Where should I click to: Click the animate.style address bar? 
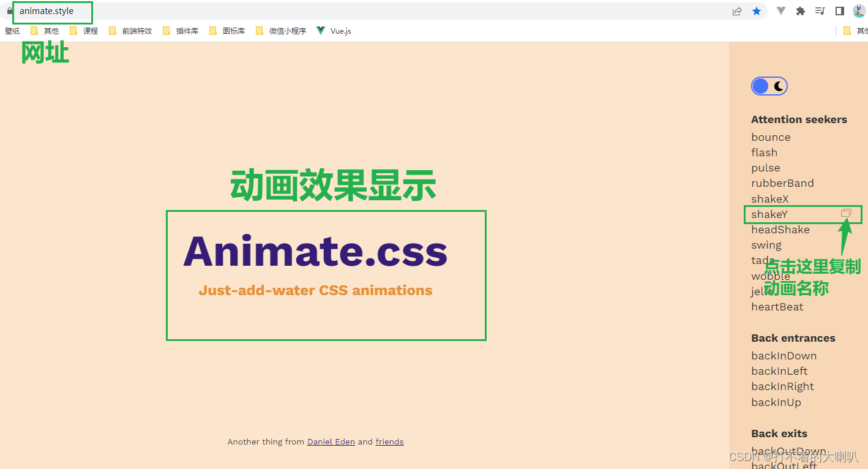pyautogui.click(x=52, y=11)
